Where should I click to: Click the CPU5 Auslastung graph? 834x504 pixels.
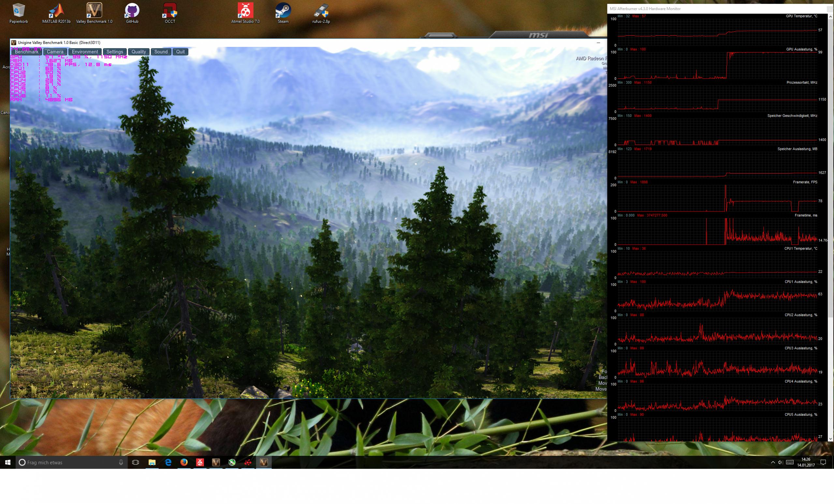tap(717, 429)
